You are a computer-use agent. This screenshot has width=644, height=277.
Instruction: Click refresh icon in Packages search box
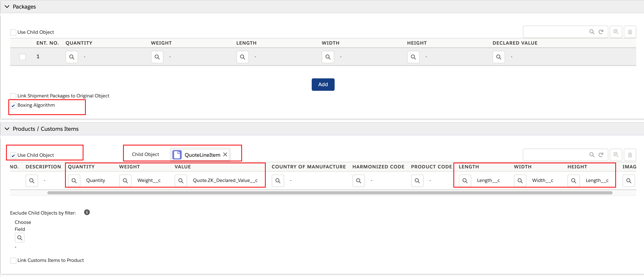601,32
